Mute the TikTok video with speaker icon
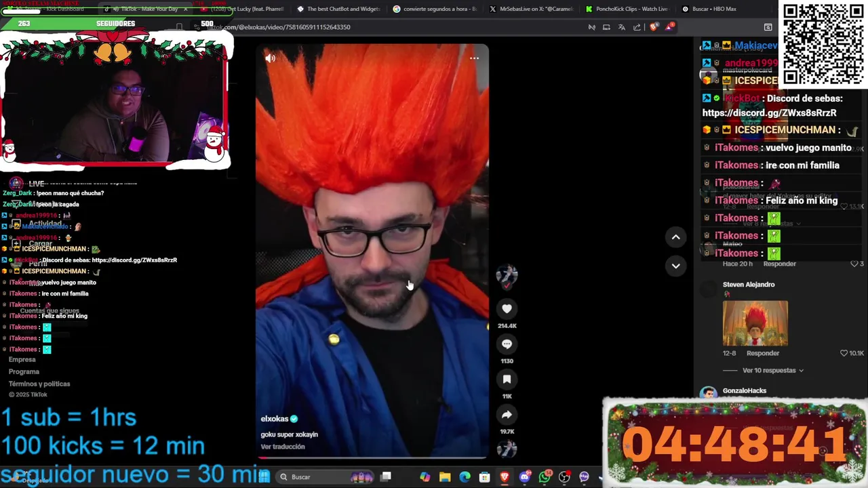This screenshot has height=488, width=868. coord(270,58)
